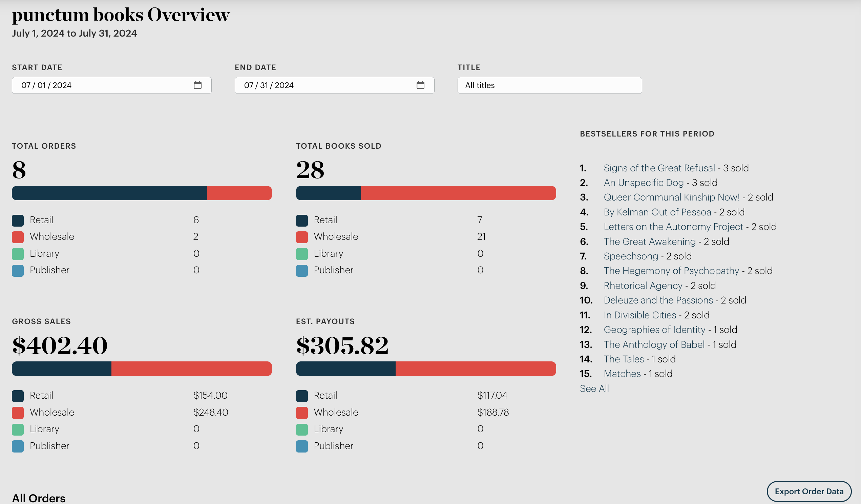Image resolution: width=861 pixels, height=504 pixels.
Task: Open Signs of the Great Refusal link
Action: pos(659,168)
